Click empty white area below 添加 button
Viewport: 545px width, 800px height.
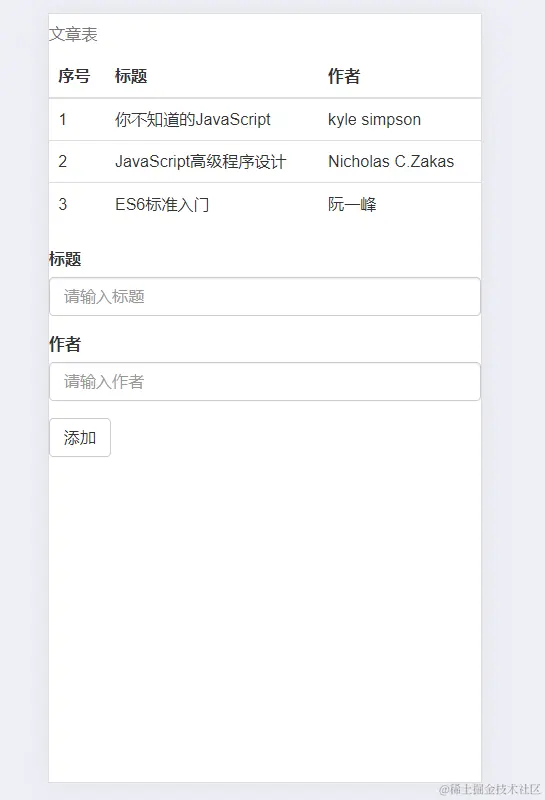265,612
